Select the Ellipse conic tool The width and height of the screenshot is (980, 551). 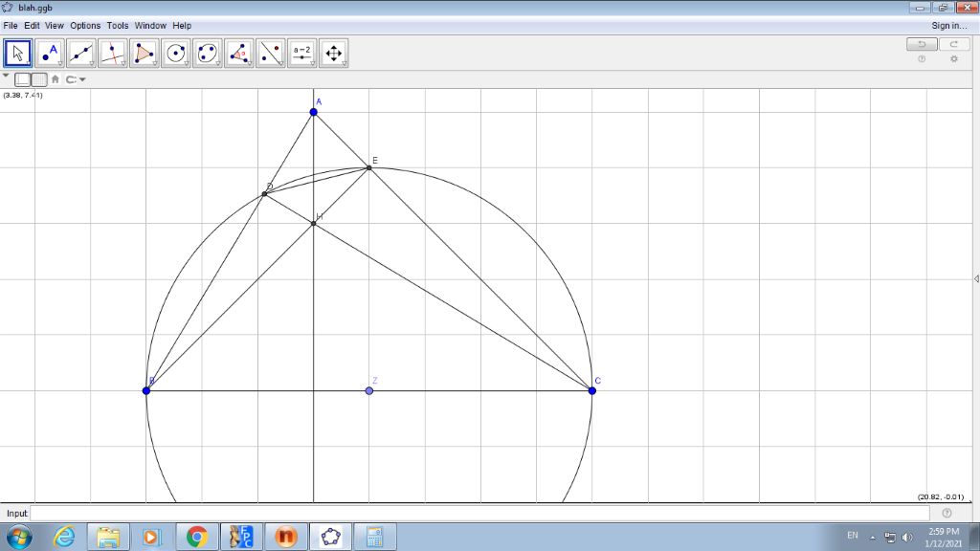click(x=207, y=54)
